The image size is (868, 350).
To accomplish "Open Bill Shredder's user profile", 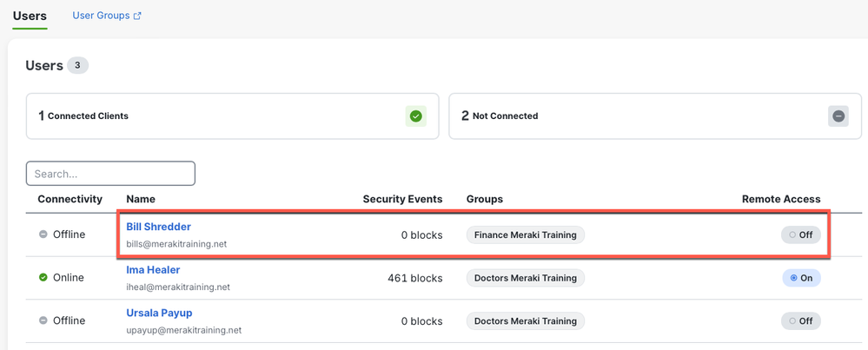I will 158,227.
